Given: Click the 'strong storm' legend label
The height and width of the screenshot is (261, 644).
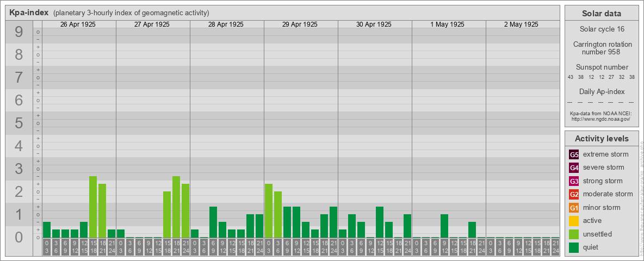Looking at the screenshot, I should click(x=603, y=181).
